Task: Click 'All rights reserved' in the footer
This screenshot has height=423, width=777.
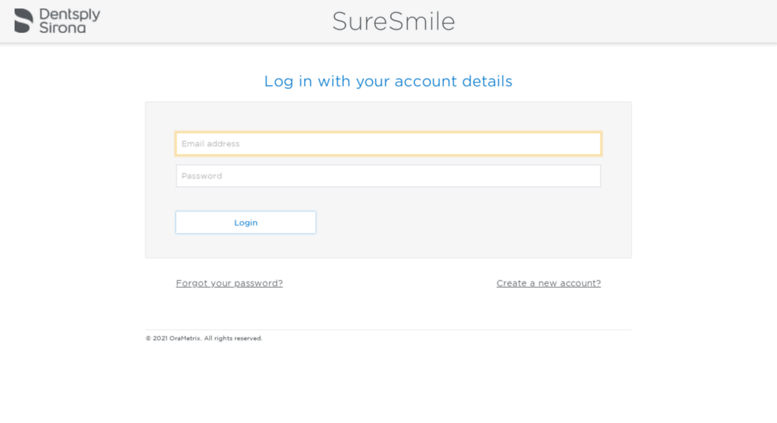Action: click(x=233, y=339)
